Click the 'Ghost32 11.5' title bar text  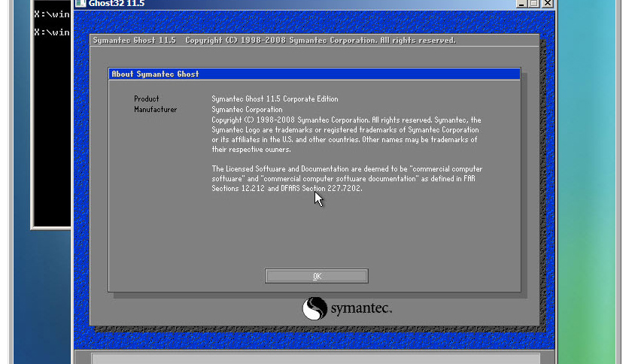pos(117,4)
